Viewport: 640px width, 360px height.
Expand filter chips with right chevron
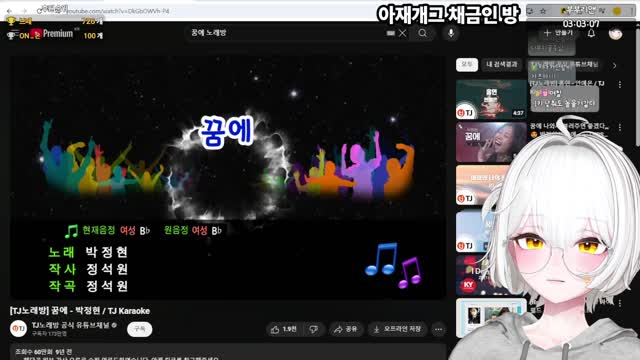pos(614,65)
